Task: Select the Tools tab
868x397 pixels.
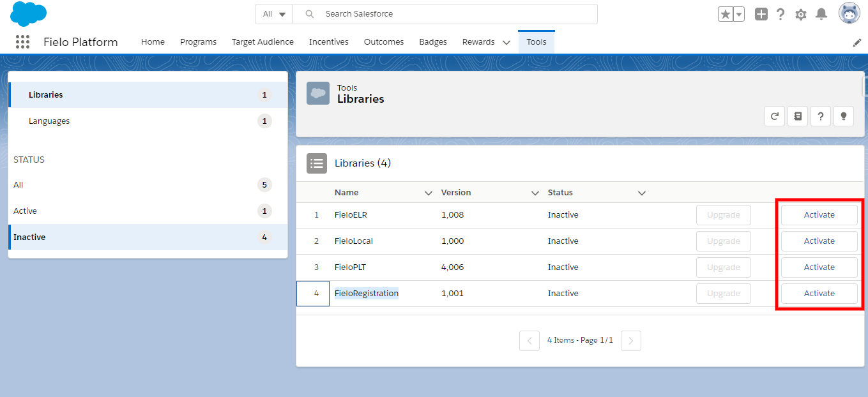Action: [537, 42]
